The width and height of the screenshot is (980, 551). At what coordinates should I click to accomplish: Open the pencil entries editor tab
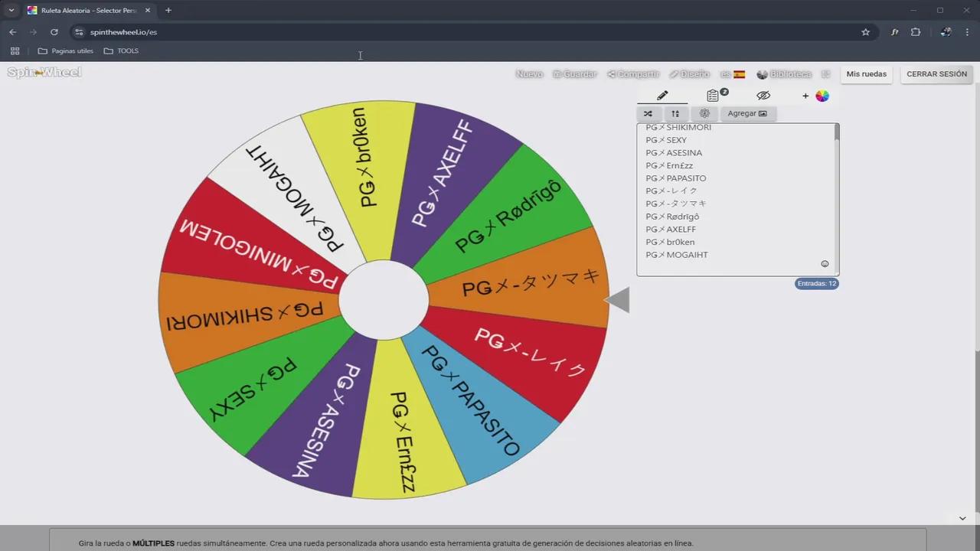tap(662, 96)
